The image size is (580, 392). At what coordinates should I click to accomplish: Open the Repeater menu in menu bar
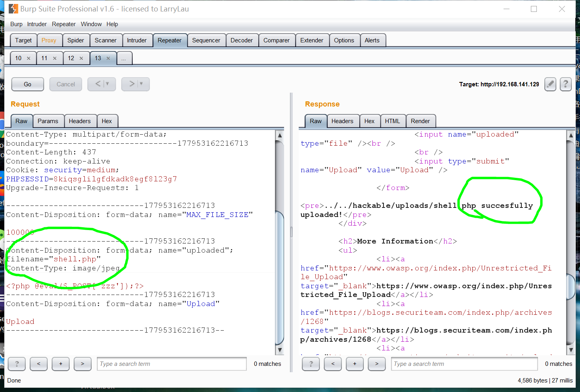(x=63, y=24)
